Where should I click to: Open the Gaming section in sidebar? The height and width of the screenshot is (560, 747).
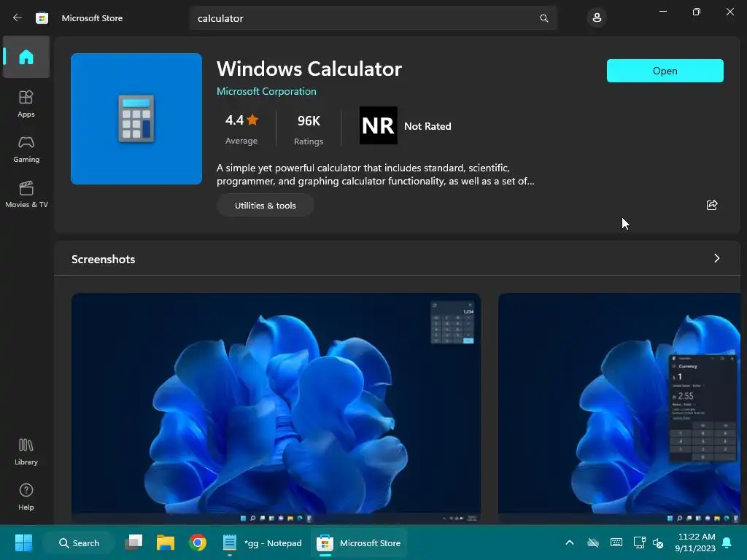pos(26,149)
